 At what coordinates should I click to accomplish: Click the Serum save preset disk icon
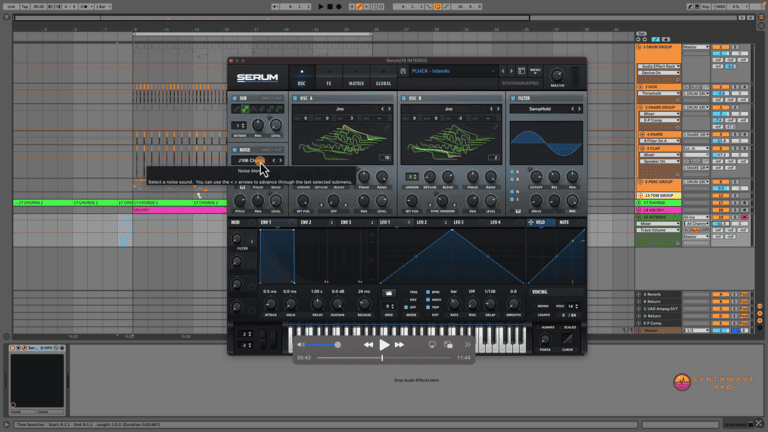[x=403, y=71]
